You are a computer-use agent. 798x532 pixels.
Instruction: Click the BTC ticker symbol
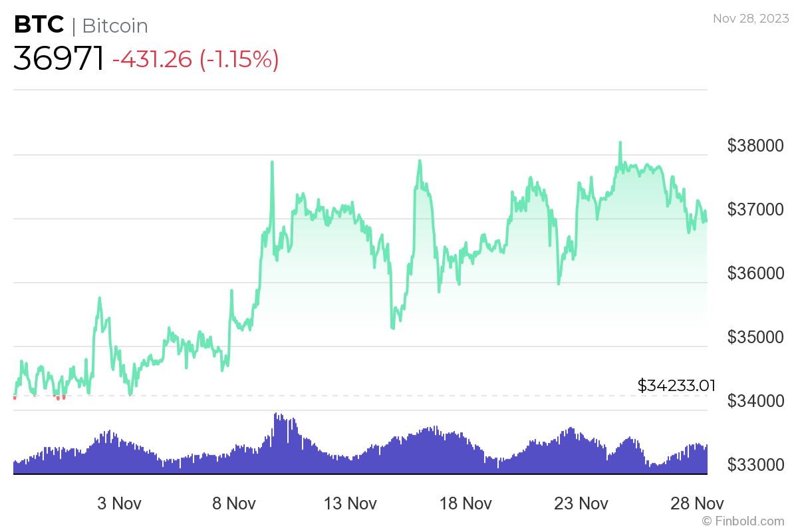coord(39,25)
